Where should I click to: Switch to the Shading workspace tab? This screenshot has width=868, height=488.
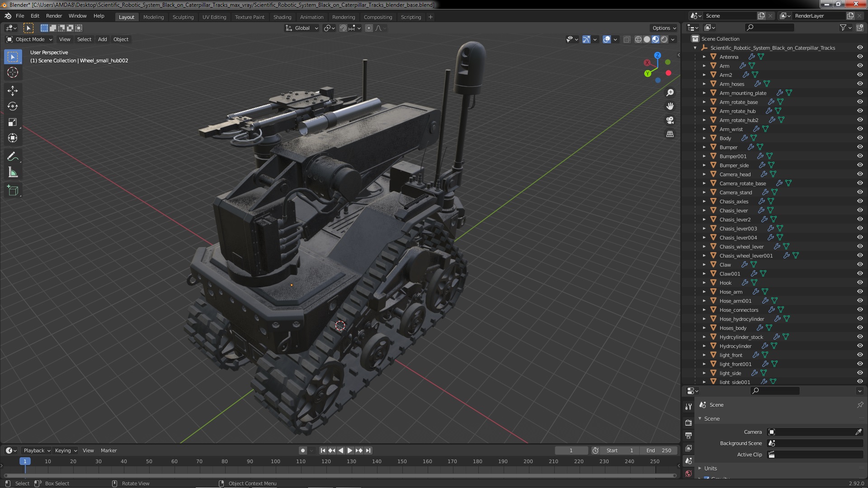[x=282, y=17]
